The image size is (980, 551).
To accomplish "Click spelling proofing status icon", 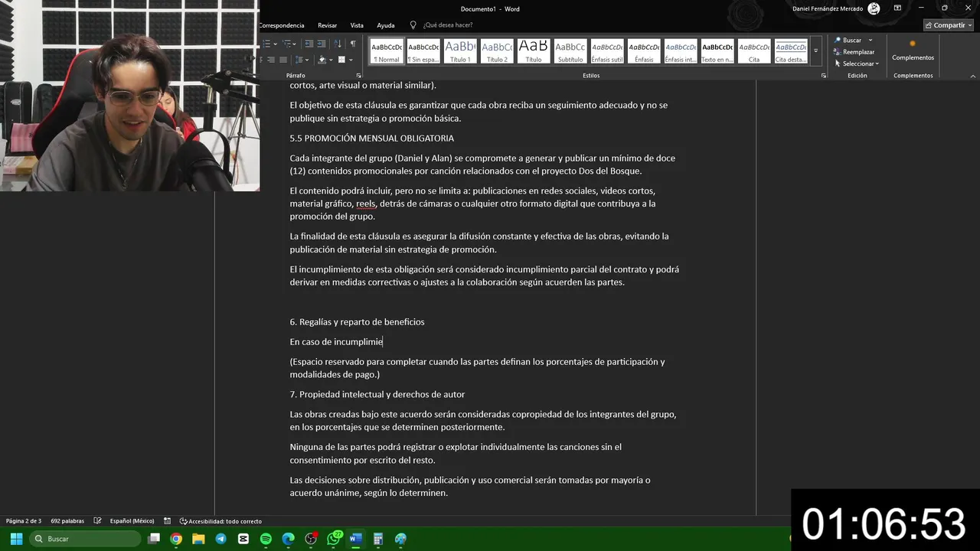I will [x=97, y=521].
